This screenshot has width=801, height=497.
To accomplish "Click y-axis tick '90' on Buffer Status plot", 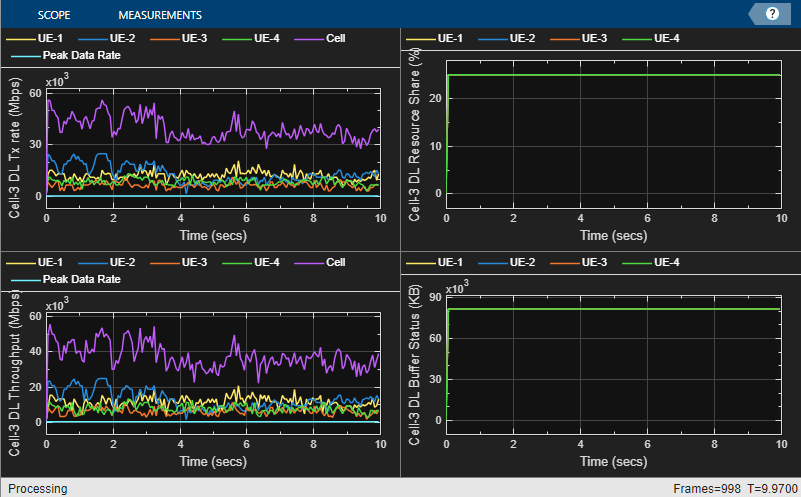I will pos(435,297).
